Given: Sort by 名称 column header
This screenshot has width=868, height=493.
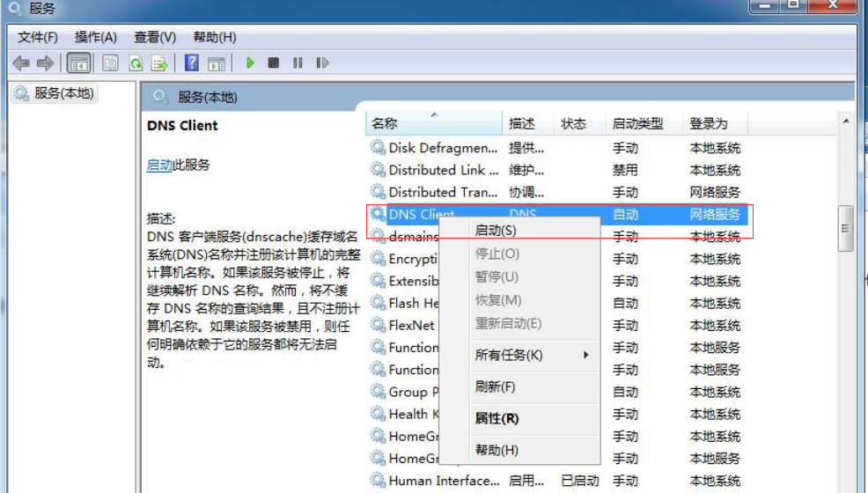Looking at the screenshot, I should point(434,123).
